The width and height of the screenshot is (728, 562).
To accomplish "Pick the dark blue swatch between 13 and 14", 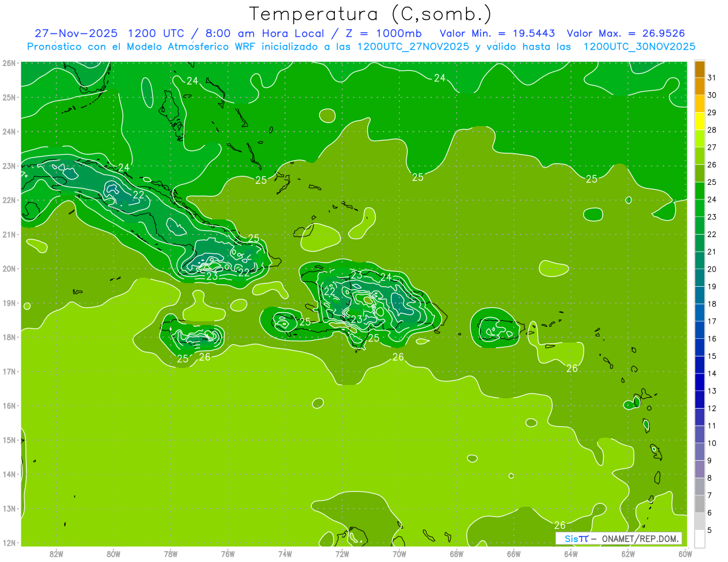I will (699, 382).
